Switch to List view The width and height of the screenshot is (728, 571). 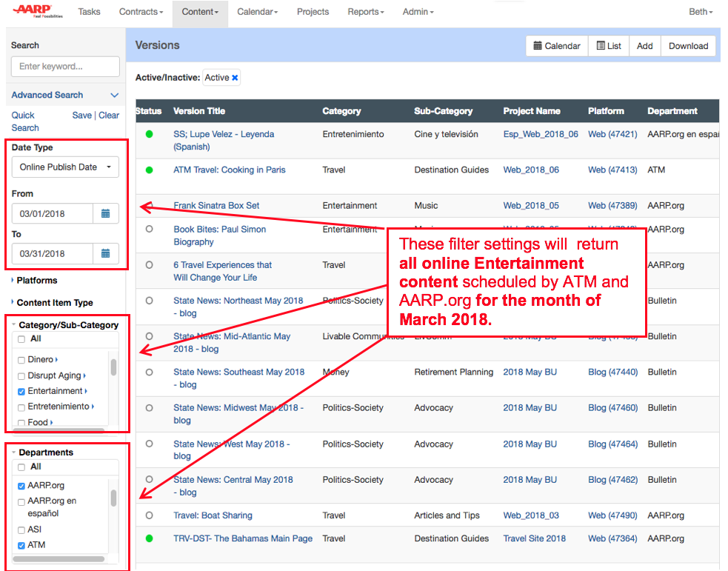tap(609, 46)
